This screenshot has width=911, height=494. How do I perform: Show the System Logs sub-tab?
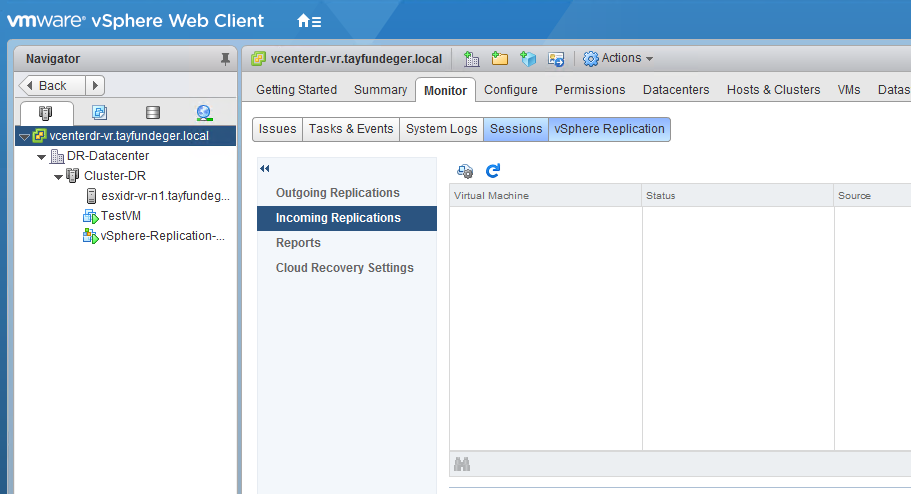[442, 129]
